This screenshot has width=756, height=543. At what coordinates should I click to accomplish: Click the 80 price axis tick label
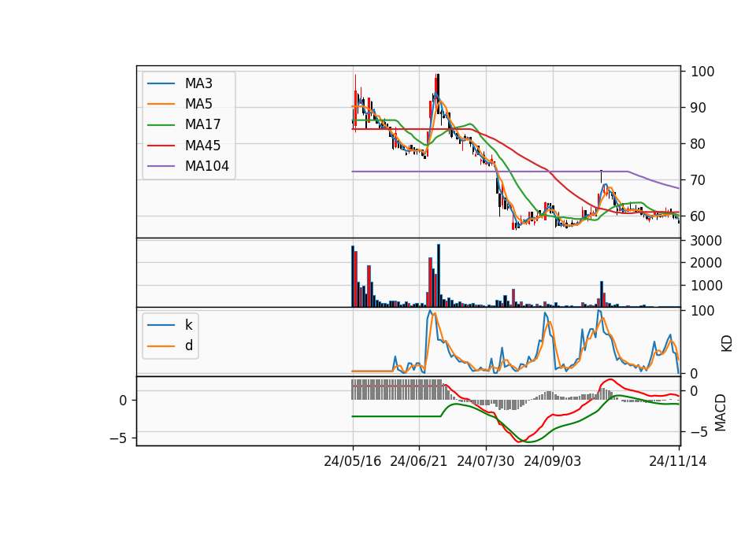699,144
